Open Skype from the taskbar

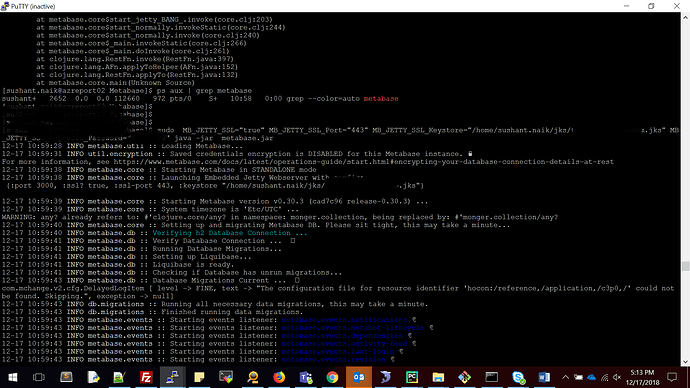coord(518,377)
